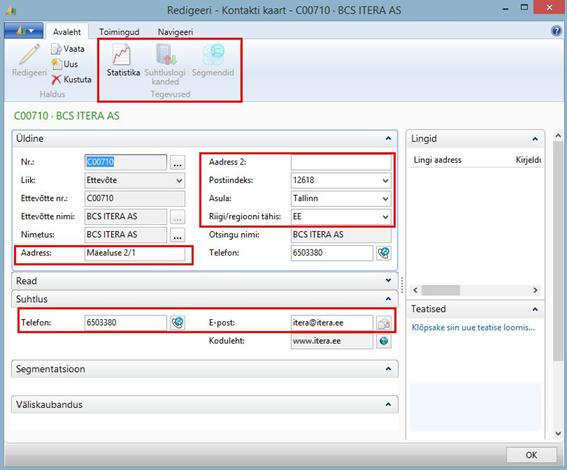
Task: Open the Postiindeks dropdown
Action: tap(385, 180)
